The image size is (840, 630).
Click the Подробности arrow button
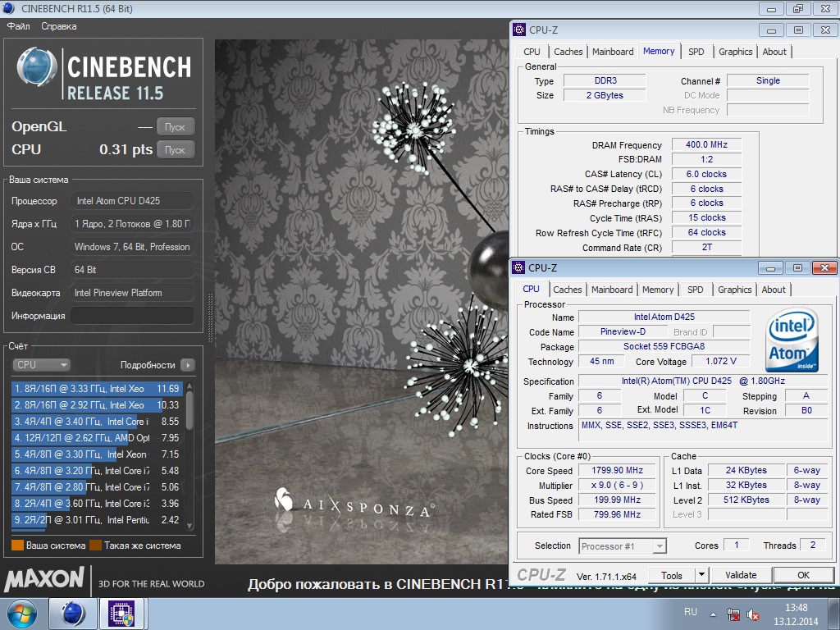pyautogui.click(x=188, y=365)
